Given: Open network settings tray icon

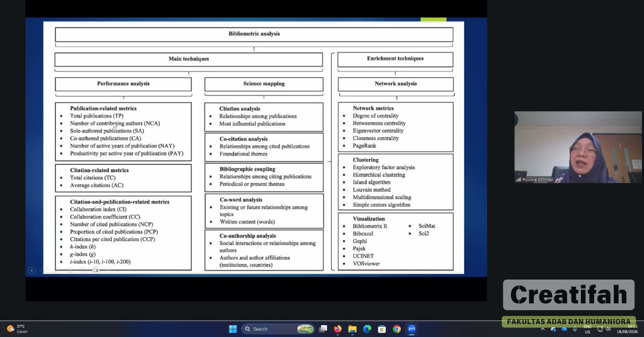Looking at the screenshot, I should pyautogui.click(x=600, y=329).
